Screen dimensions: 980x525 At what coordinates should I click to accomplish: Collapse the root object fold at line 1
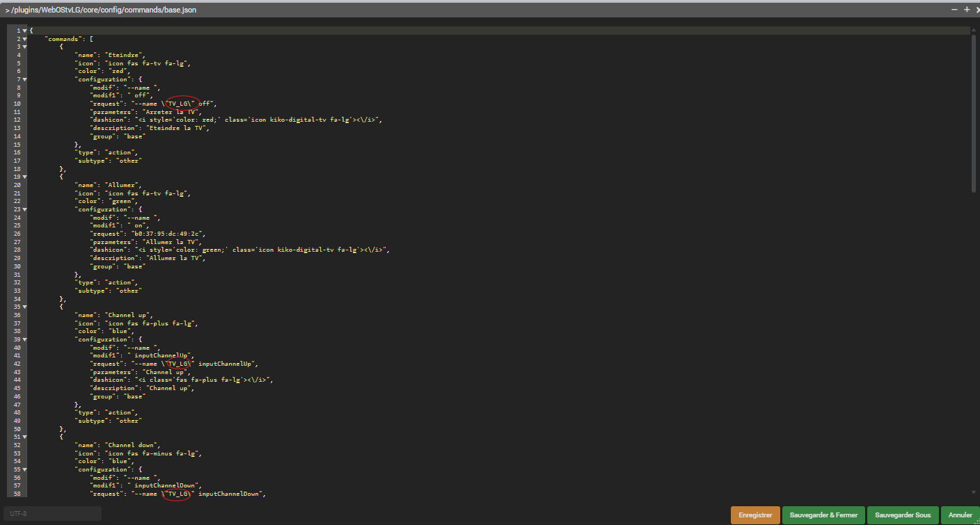tap(24, 31)
